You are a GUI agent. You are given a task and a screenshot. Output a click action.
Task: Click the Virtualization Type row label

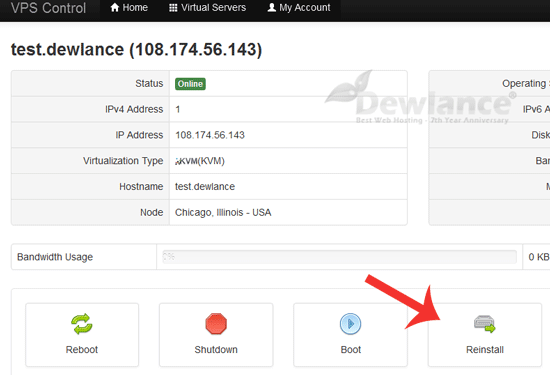coord(123,161)
